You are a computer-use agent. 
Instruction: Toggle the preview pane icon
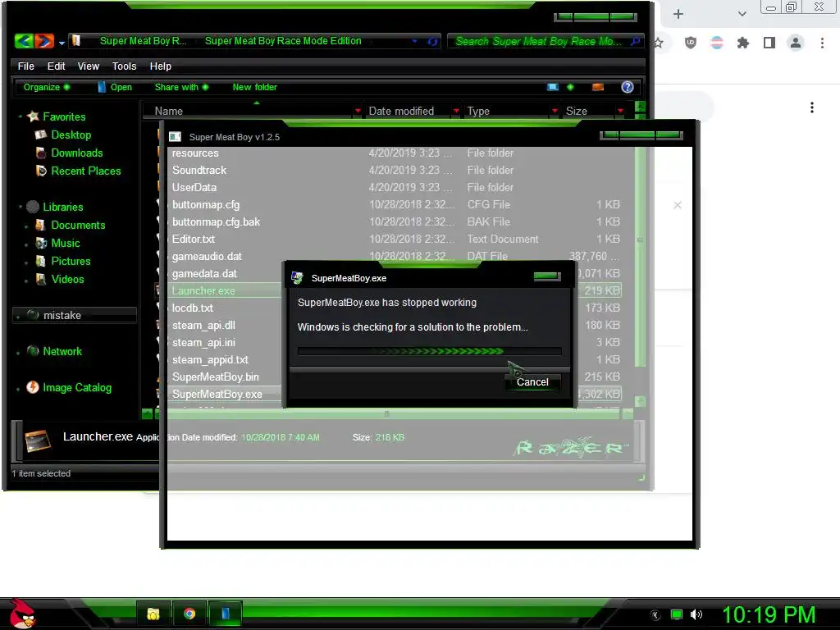click(598, 87)
